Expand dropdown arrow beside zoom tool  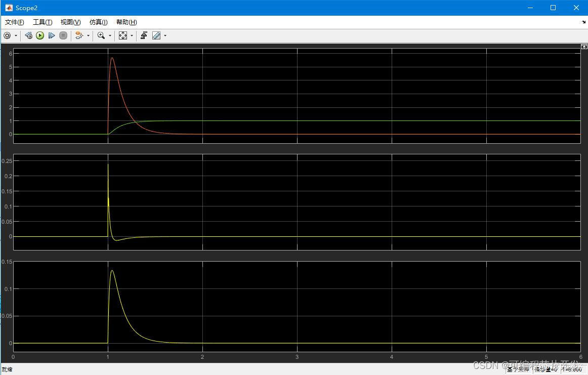[x=110, y=35]
